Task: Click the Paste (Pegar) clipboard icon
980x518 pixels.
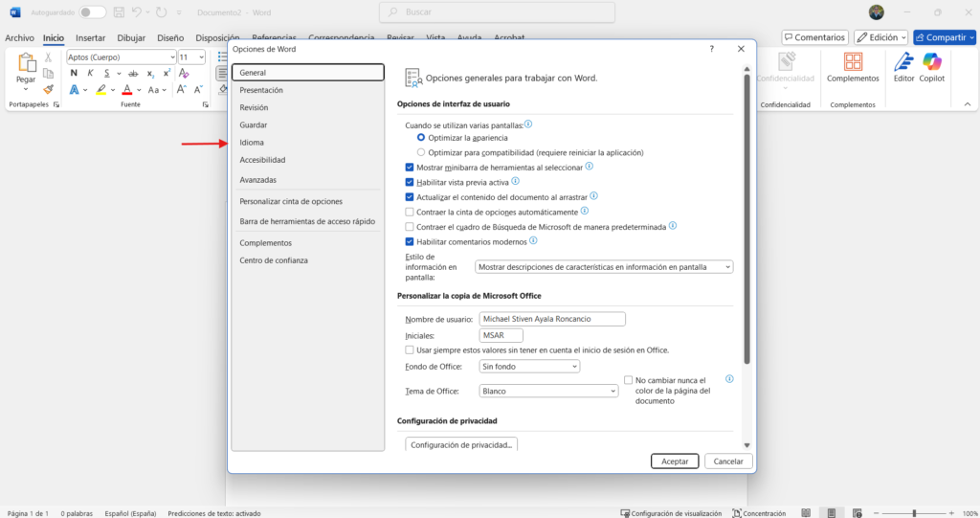Action: coord(26,65)
